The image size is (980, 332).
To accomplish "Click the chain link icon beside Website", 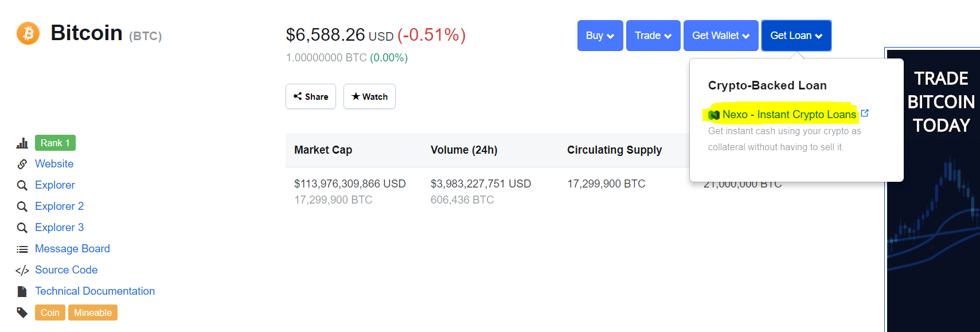I will [22, 164].
